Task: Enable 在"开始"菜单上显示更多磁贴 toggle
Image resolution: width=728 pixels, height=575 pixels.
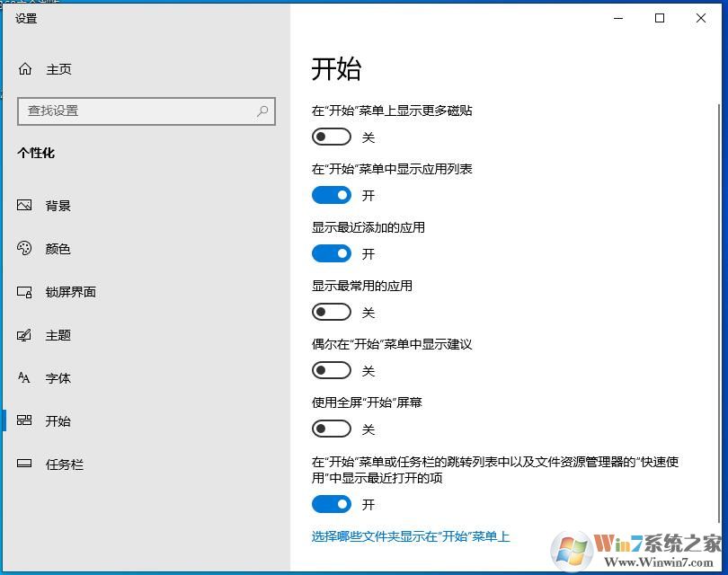Action: [331, 137]
